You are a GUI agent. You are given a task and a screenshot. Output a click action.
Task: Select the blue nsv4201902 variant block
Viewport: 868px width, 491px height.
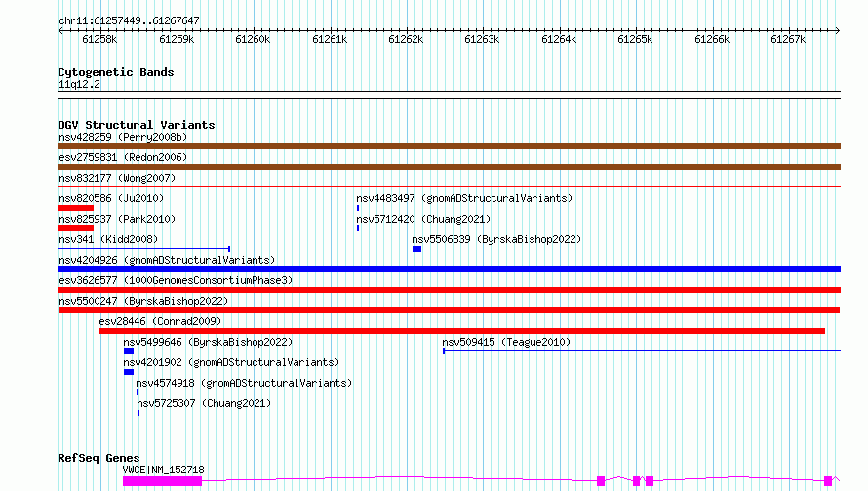click(x=129, y=372)
